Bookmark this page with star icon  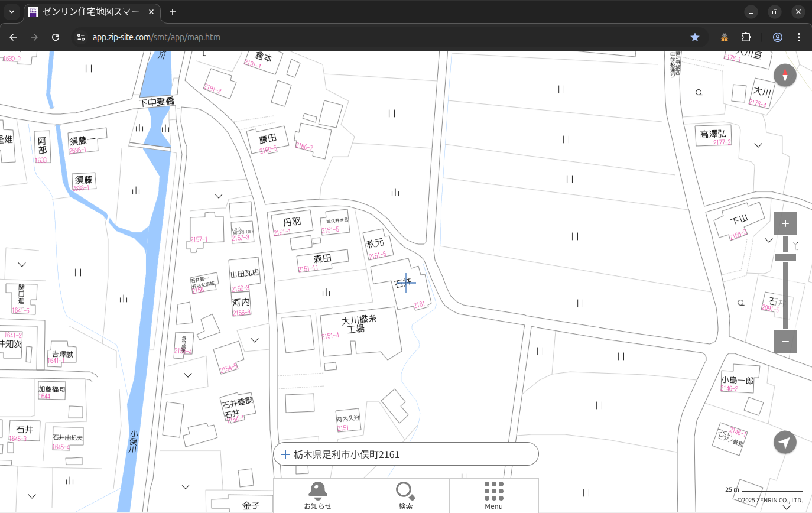[695, 37]
